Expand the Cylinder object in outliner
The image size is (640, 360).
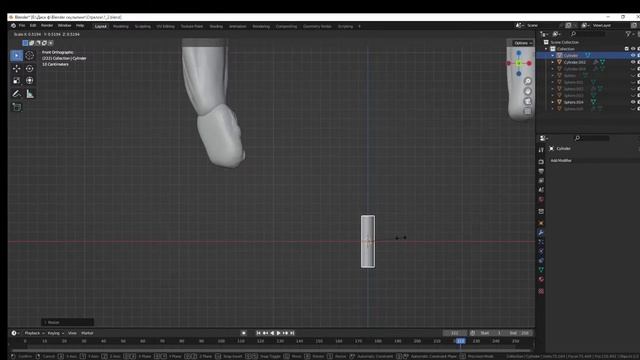pyautogui.click(x=553, y=56)
